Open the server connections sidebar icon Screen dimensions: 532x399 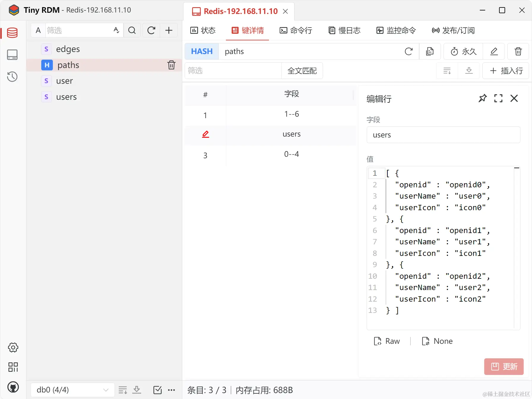click(x=12, y=55)
